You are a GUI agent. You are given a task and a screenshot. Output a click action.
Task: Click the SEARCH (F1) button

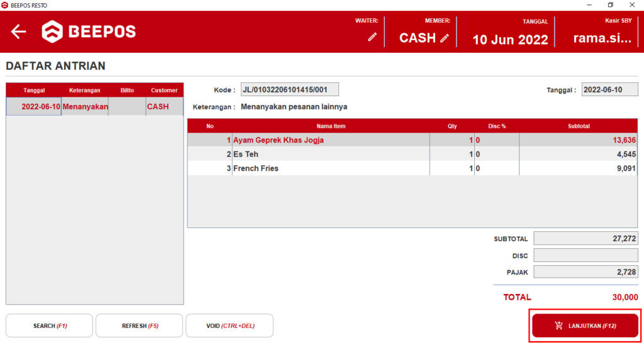(49, 326)
